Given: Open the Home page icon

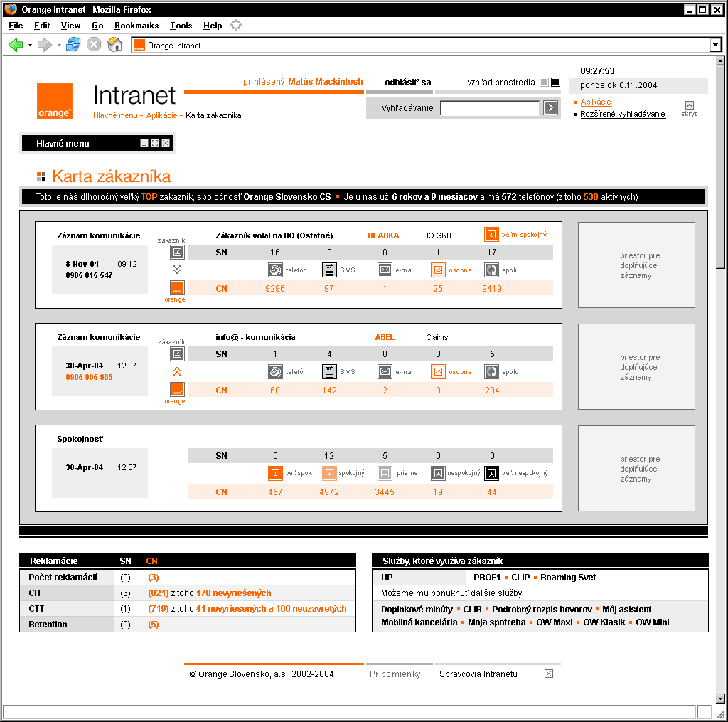Looking at the screenshot, I should click(x=114, y=45).
